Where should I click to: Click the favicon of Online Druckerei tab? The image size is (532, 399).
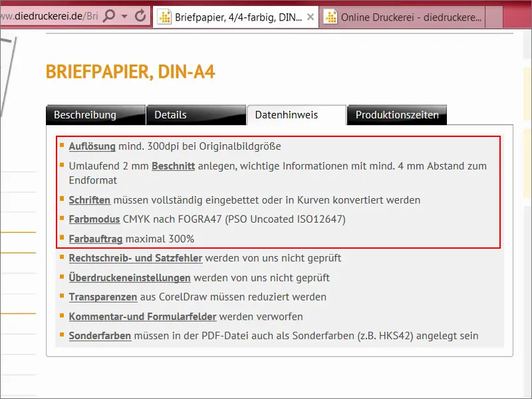click(x=331, y=17)
